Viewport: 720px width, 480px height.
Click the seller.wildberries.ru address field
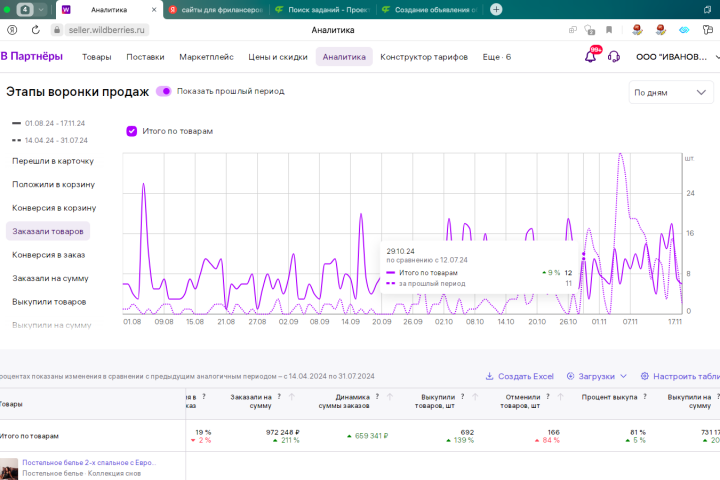click(106, 30)
